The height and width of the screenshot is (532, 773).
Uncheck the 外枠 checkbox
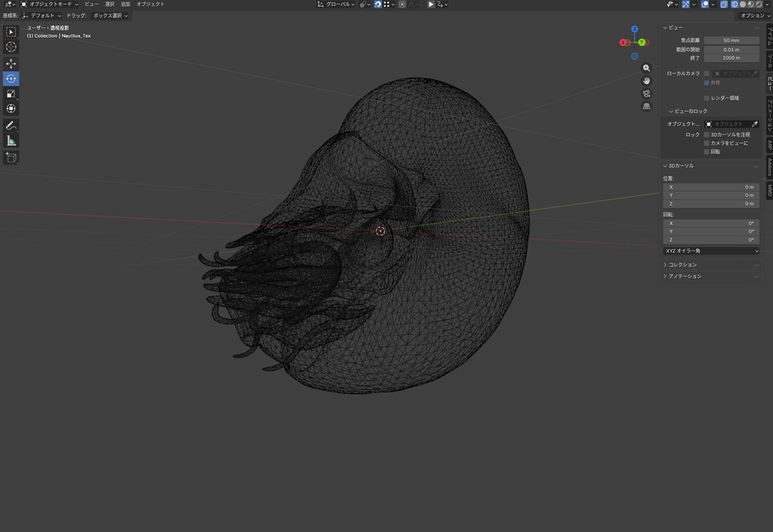[707, 83]
